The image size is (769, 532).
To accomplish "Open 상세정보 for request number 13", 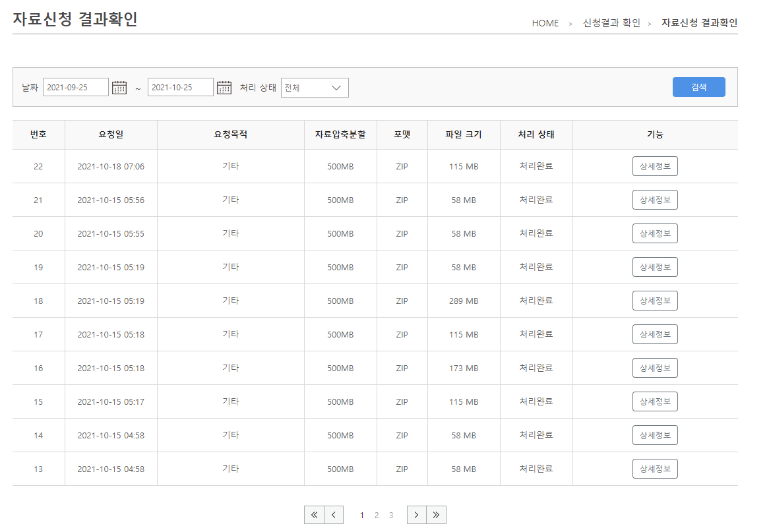I will point(655,469).
